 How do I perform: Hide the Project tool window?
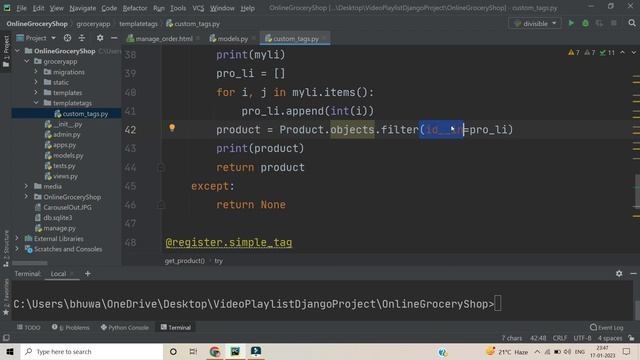point(114,38)
